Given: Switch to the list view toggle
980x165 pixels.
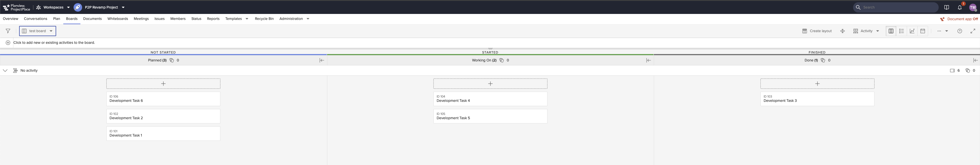Looking at the screenshot, I should [901, 31].
